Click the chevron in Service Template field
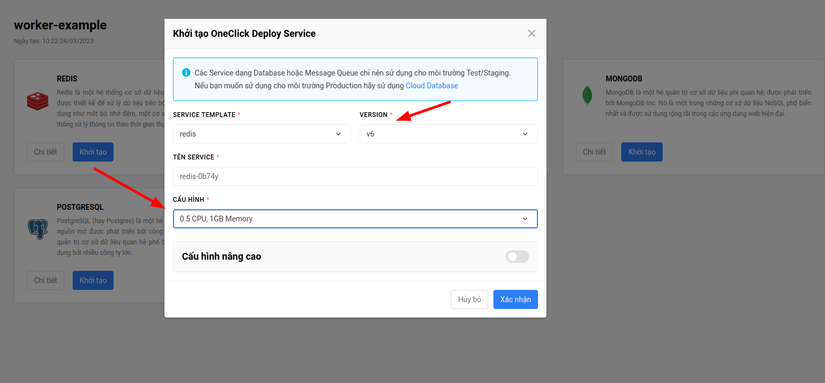The height and width of the screenshot is (383, 825). click(x=338, y=134)
